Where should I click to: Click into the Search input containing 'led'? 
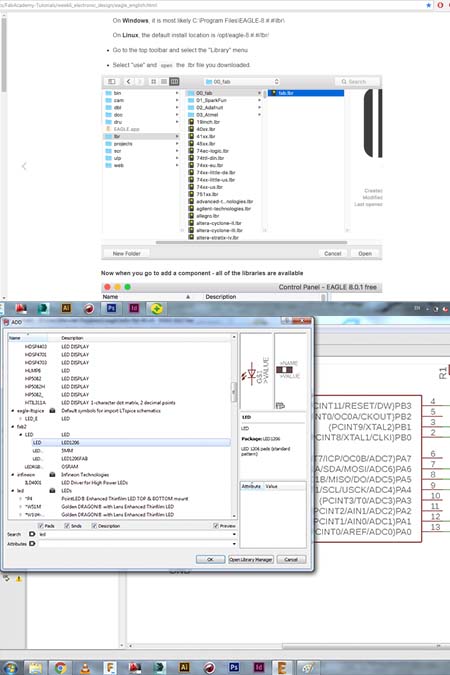pyautogui.click(x=134, y=534)
